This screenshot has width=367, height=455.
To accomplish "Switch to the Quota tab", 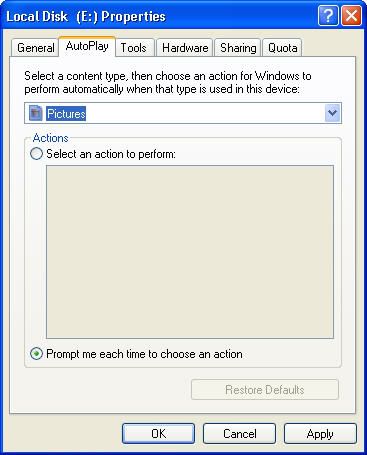I will click(283, 48).
